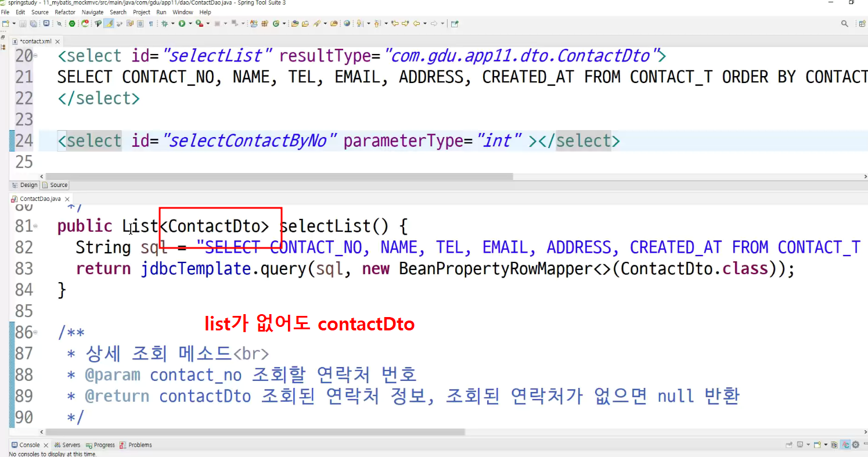Switch to the Servers view tab
The image size is (868, 457).
(x=67, y=445)
